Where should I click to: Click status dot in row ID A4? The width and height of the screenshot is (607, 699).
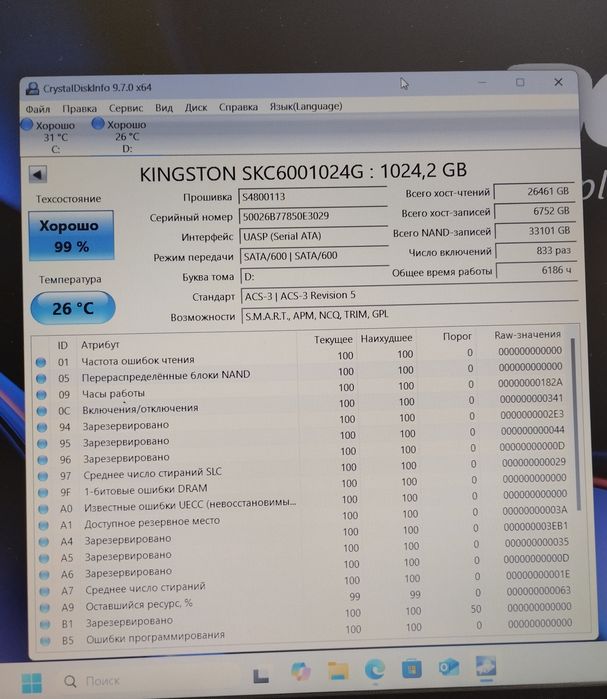pos(44,542)
